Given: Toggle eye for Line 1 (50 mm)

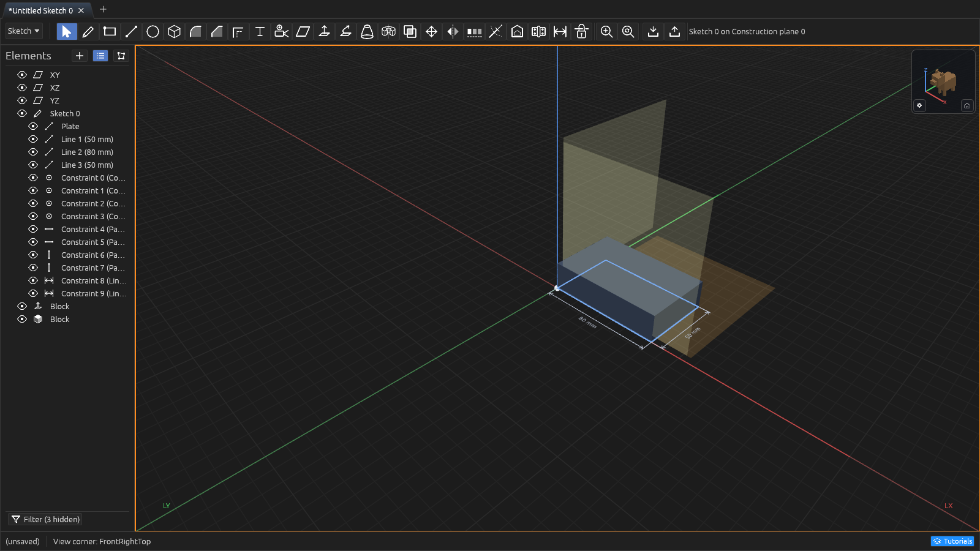Looking at the screenshot, I should pyautogui.click(x=33, y=139).
